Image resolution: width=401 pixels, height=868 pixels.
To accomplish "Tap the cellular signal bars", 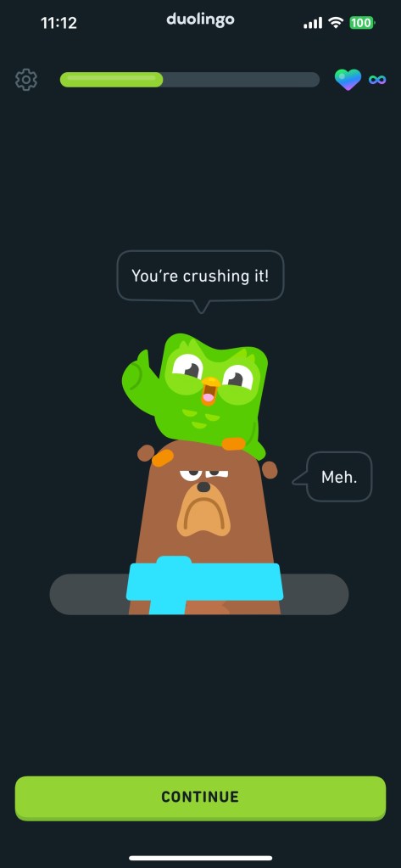I will point(313,23).
